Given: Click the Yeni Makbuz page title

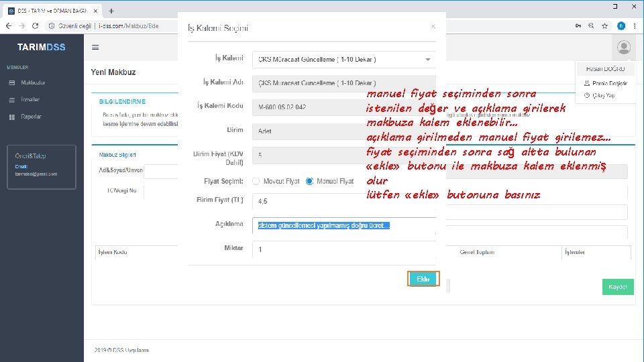Looking at the screenshot, I should pyautogui.click(x=113, y=72).
